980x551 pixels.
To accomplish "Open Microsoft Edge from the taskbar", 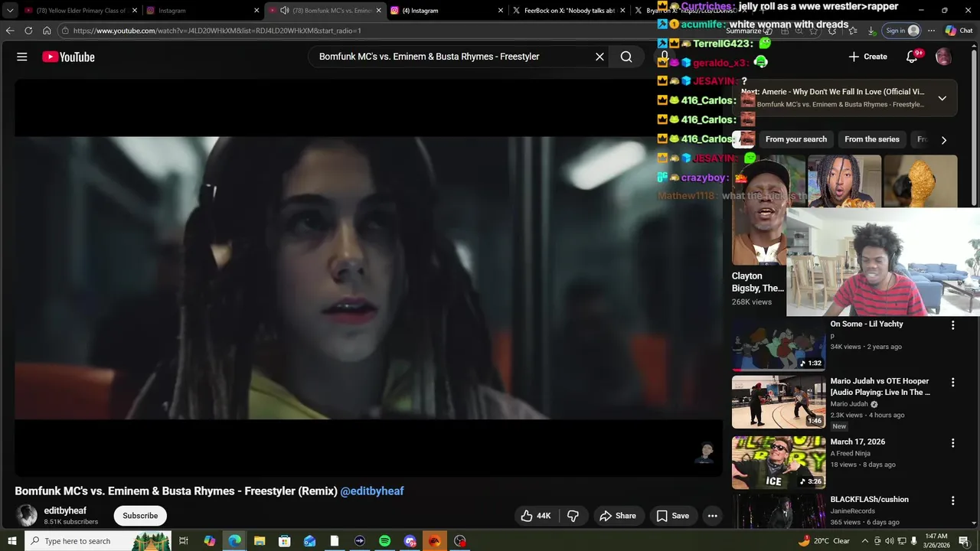I will coord(234,541).
